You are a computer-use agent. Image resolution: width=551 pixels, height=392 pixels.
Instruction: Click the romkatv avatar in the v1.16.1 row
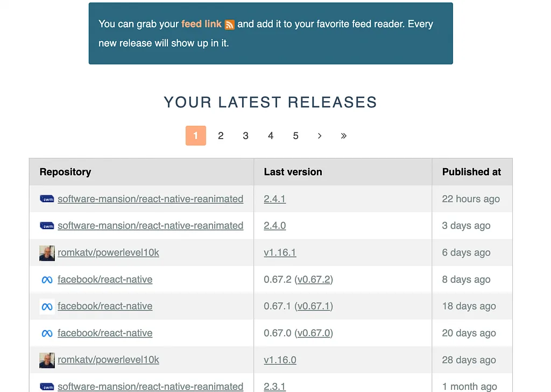[47, 253]
